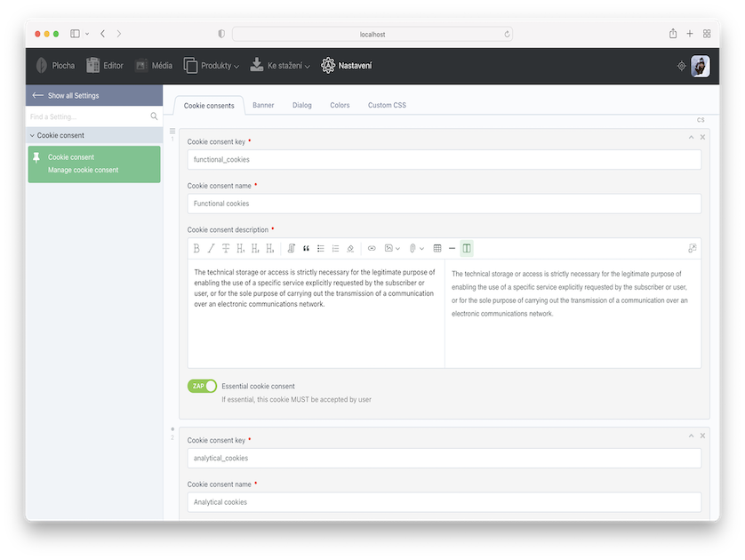
Task: Insert a hyperlink via the link icon
Action: pos(372,248)
